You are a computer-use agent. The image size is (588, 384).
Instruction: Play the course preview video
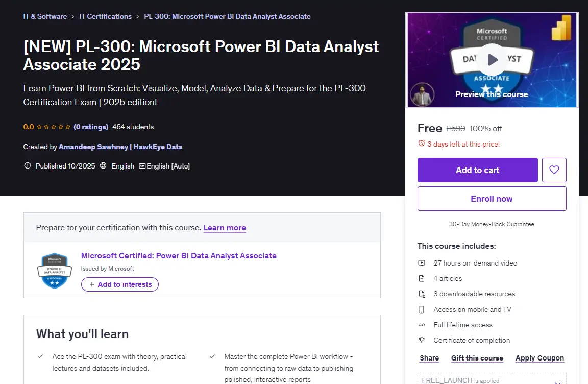492,60
